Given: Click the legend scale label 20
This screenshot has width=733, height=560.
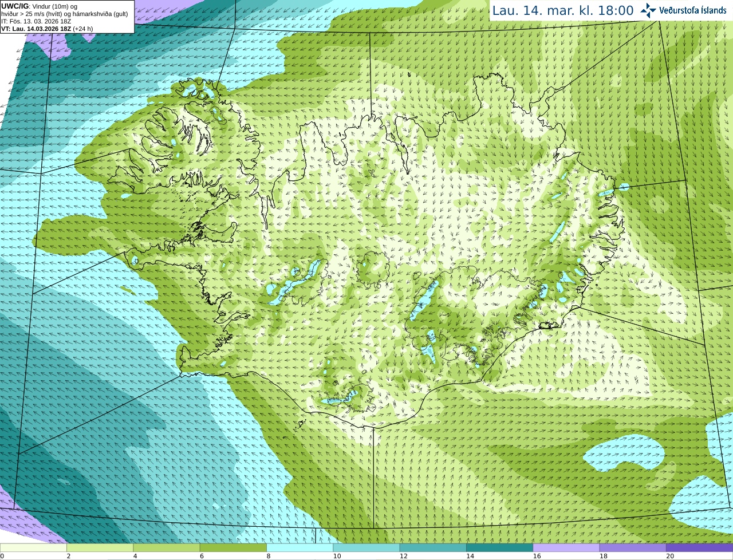Looking at the screenshot, I should coord(670,556).
